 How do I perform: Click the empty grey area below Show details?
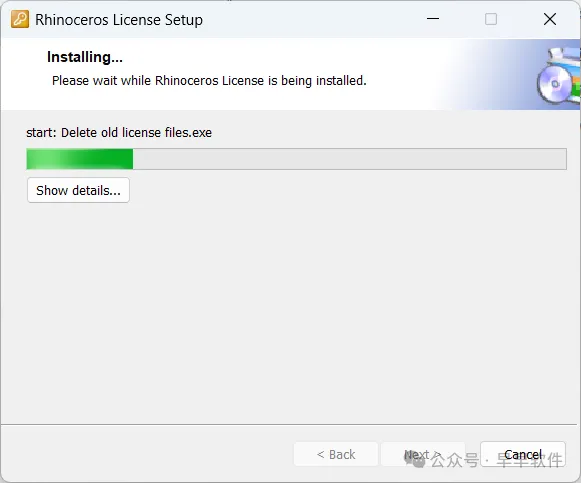pyautogui.click(x=290, y=311)
